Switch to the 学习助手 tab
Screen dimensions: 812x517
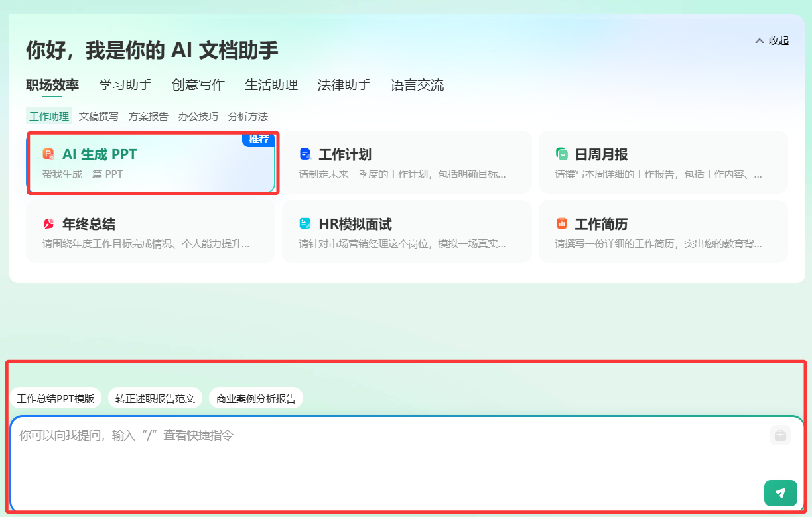tap(125, 85)
